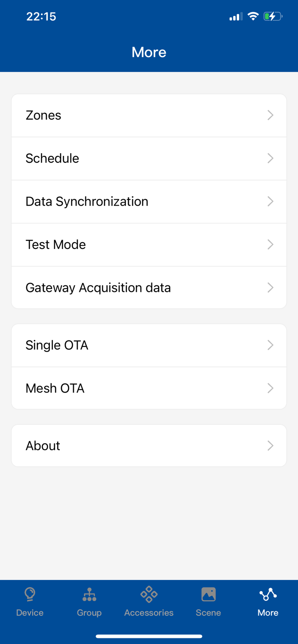
Task: Tap the About label text
Action: click(43, 446)
